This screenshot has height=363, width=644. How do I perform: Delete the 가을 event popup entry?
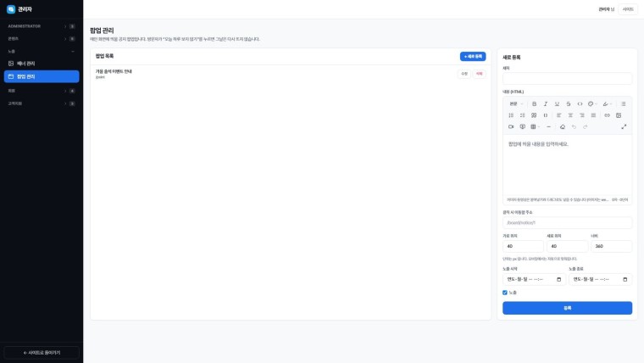[x=480, y=74]
